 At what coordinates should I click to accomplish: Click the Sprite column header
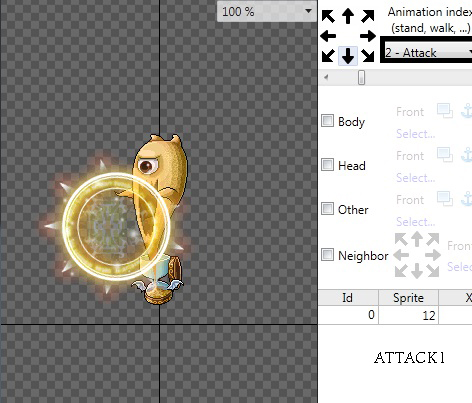[408, 297]
